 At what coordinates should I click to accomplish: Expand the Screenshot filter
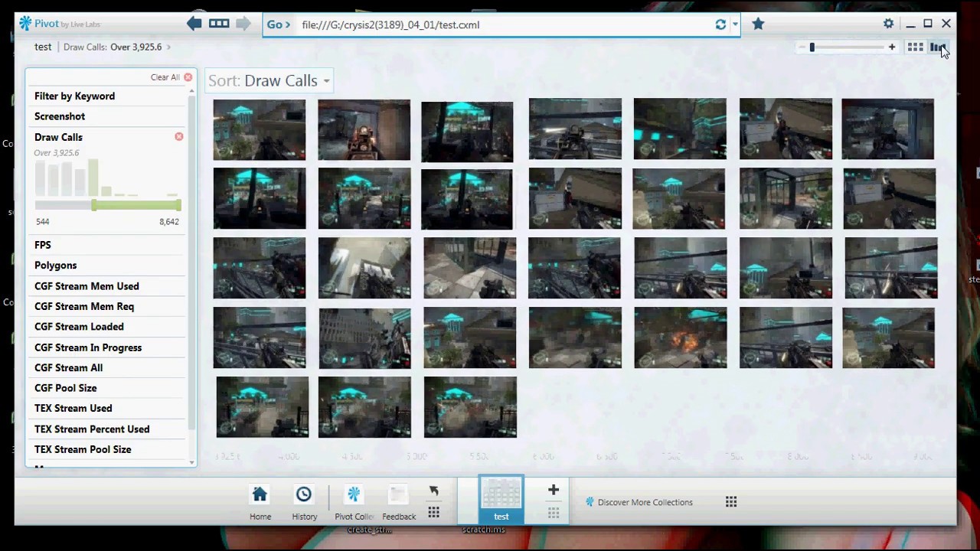[x=60, y=116]
